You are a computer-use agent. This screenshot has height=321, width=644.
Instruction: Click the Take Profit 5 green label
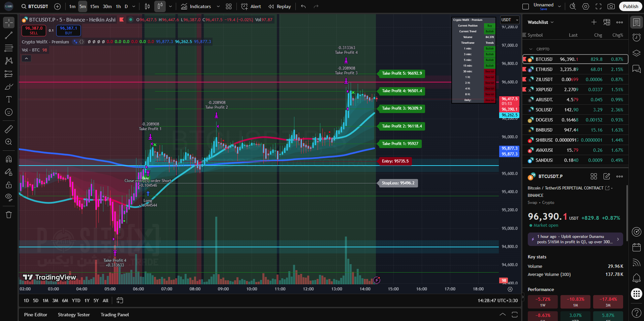(401, 73)
